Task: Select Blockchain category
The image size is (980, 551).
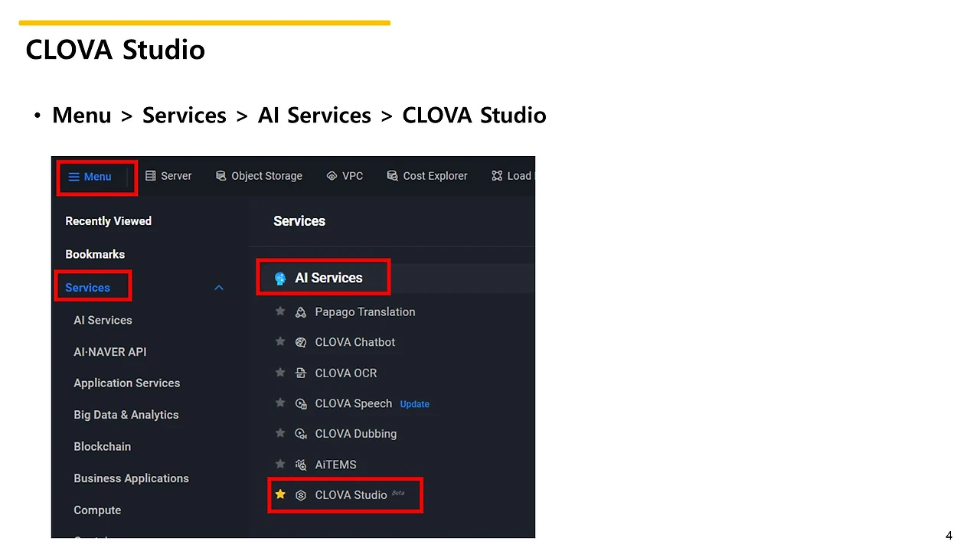Action: click(103, 447)
